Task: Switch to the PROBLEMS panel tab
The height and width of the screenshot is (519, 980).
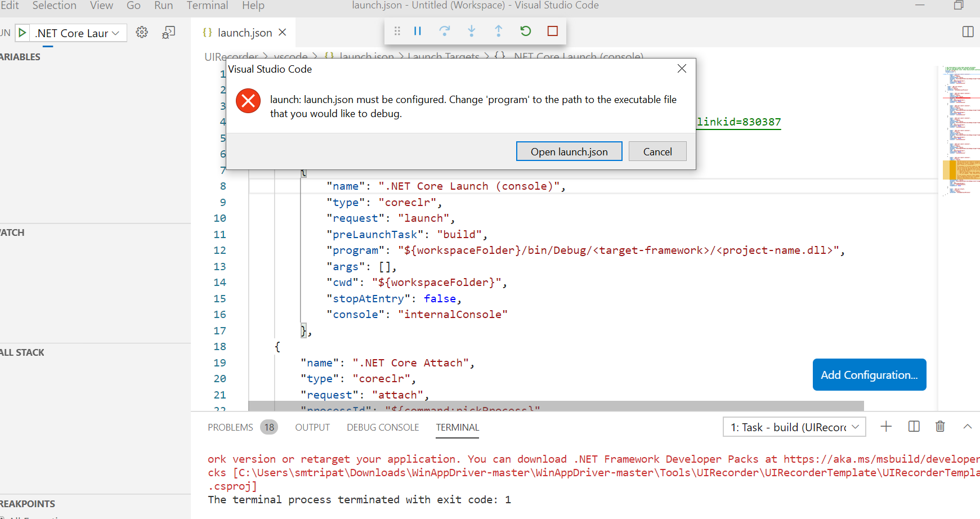Action: (x=230, y=427)
